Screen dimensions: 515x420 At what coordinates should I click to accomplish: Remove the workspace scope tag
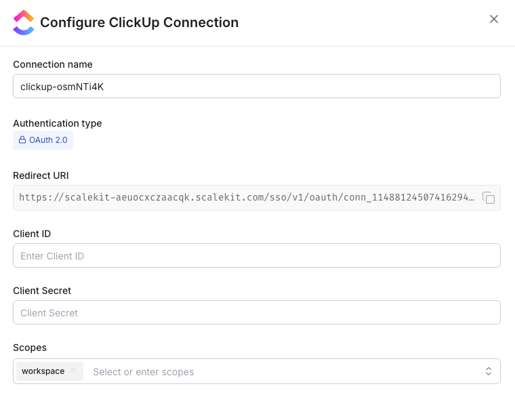click(73, 371)
